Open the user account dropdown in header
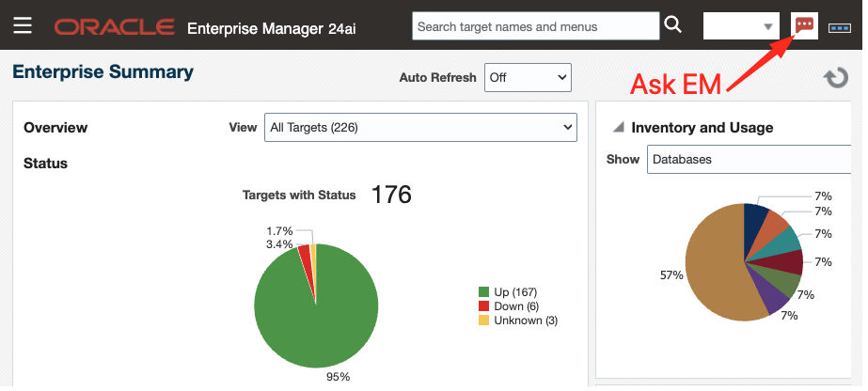 (741, 26)
